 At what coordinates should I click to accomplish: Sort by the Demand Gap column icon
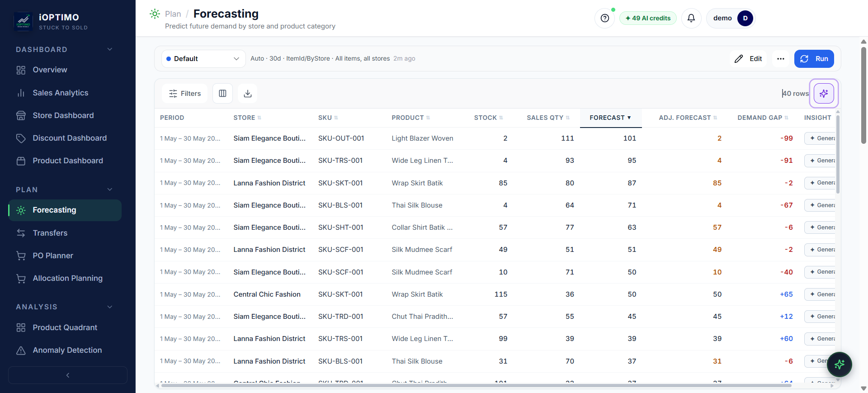point(786,118)
